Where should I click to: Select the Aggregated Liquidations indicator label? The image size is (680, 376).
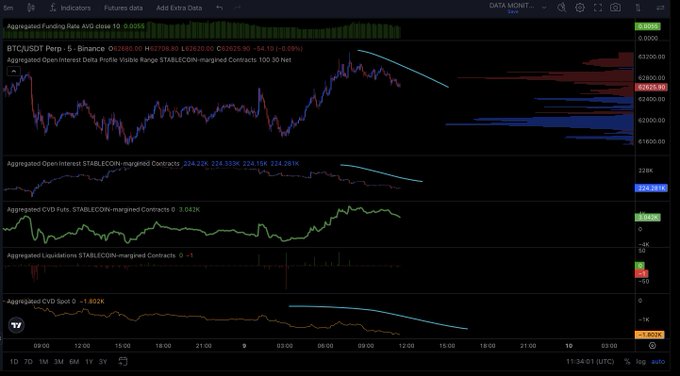[x=91, y=255]
